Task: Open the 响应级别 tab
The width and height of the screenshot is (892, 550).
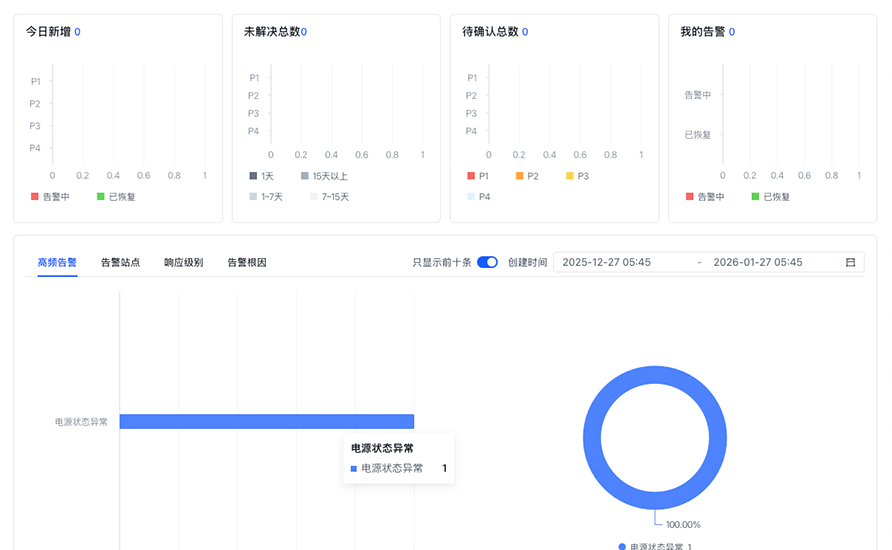Action: pyautogui.click(x=183, y=262)
